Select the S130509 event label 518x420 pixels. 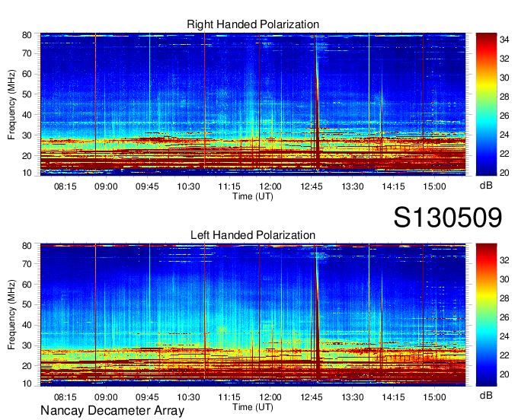[448, 218]
